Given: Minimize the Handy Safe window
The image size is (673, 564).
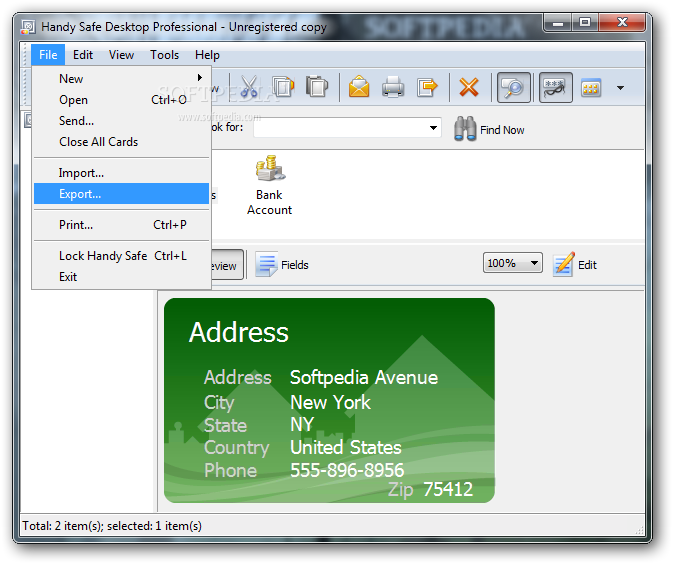Looking at the screenshot, I should coord(558,23).
